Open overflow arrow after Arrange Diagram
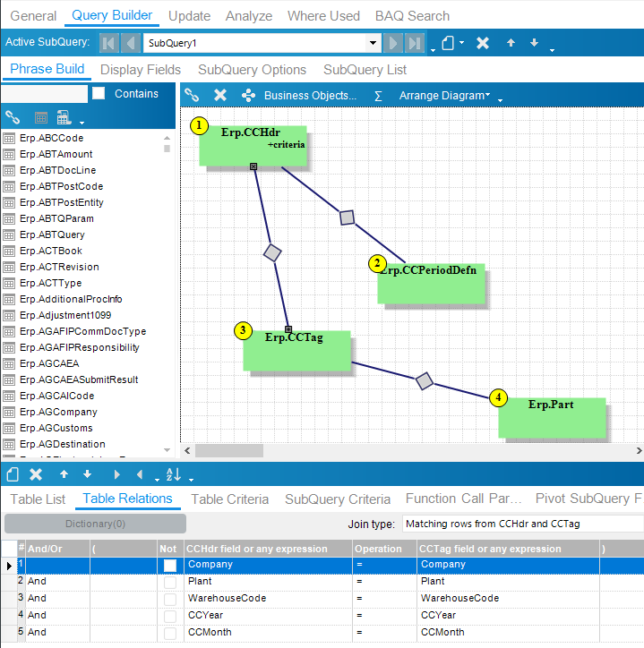644x648 pixels. pyautogui.click(x=500, y=100)
